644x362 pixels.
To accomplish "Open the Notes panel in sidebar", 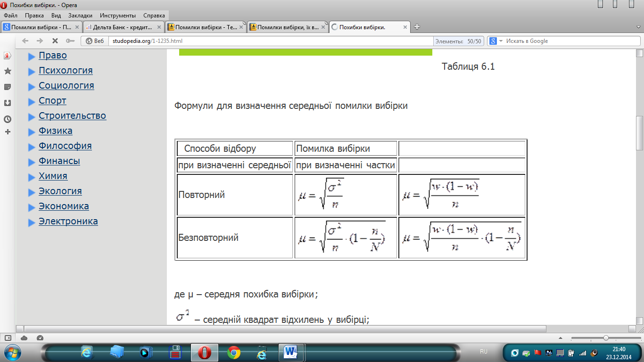I will point(8,87).
